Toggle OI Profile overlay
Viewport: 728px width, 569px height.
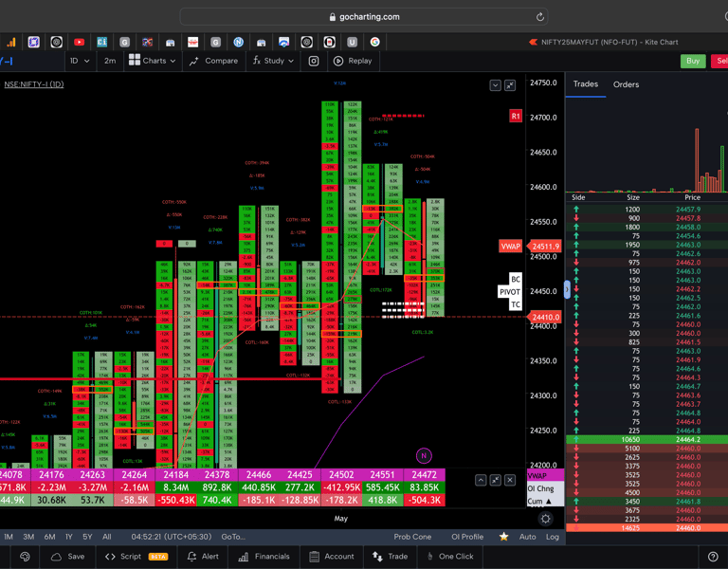click(467, 537)
